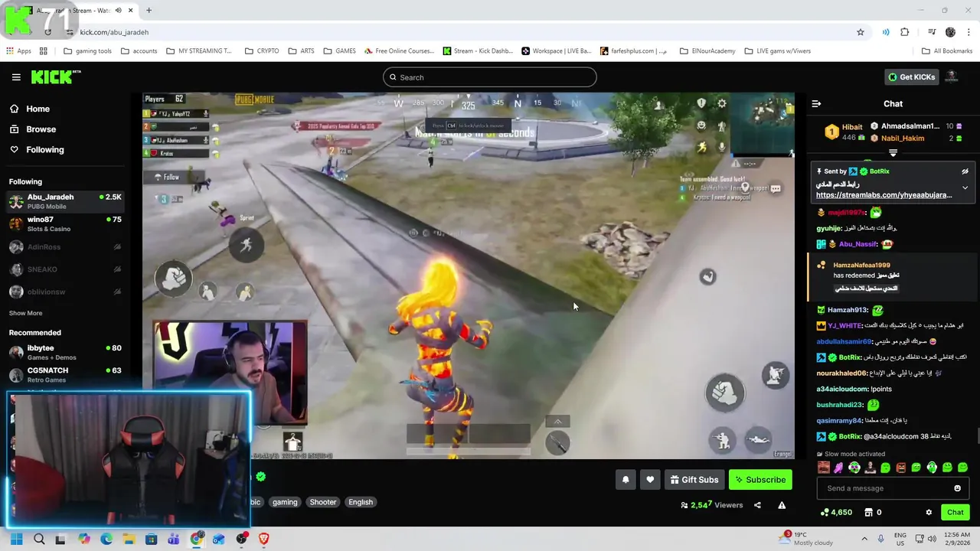Click Hibait top gifter entry
The image size is (980, 551).
[x=845, y=132]
